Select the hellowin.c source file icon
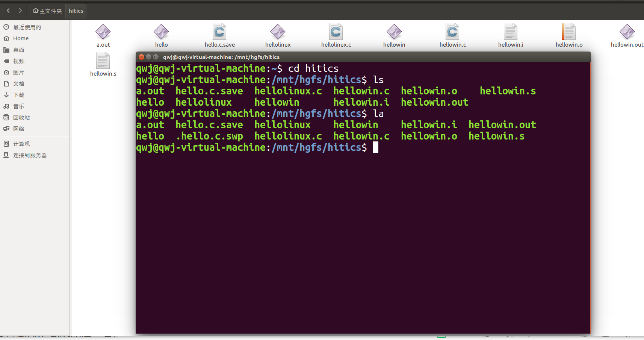The image size is (644, 340). click(x=452, y=32)
